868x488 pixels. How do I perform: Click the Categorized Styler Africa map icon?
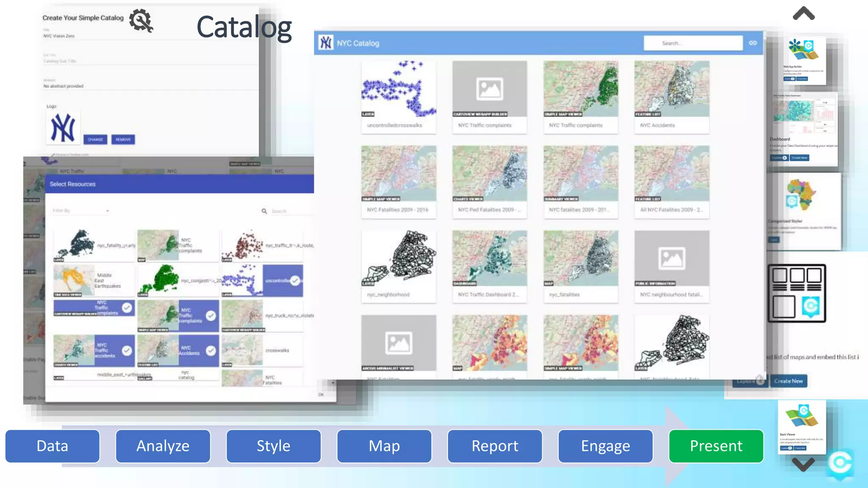[x=801, y=195]
